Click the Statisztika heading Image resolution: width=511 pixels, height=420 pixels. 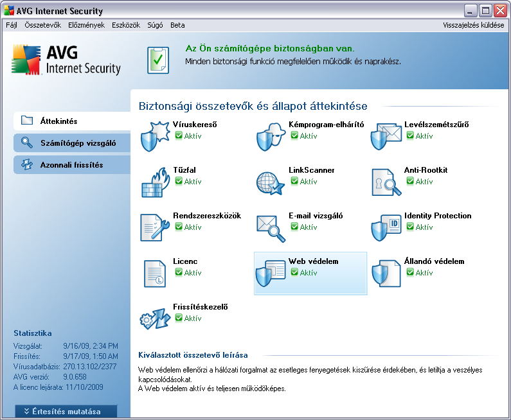pyautogui.click(x=33, y=333)
